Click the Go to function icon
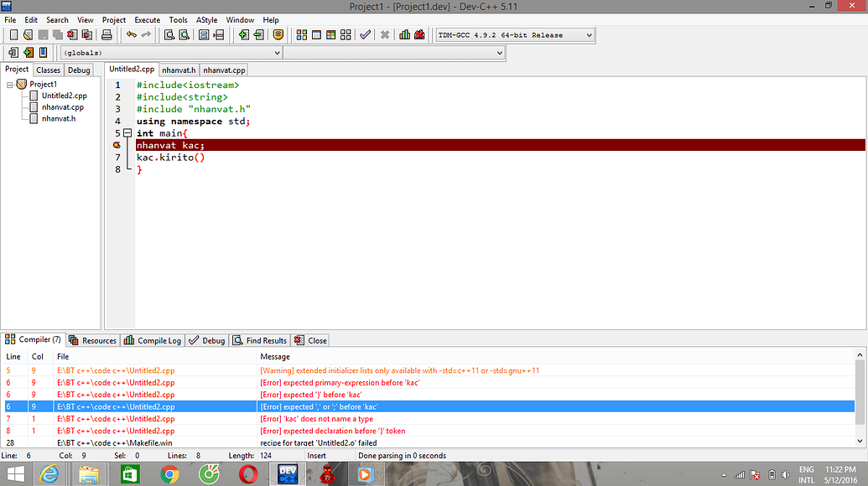Image resolution: width=868 pixels, height=486 pixels. 204,35
